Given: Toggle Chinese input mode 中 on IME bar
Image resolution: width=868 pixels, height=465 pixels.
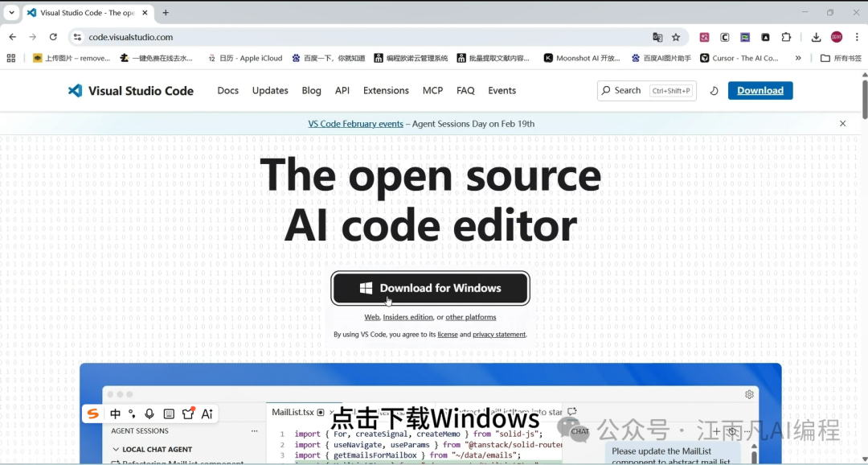Looking at the screenshot, I should (x=115, y=414).
